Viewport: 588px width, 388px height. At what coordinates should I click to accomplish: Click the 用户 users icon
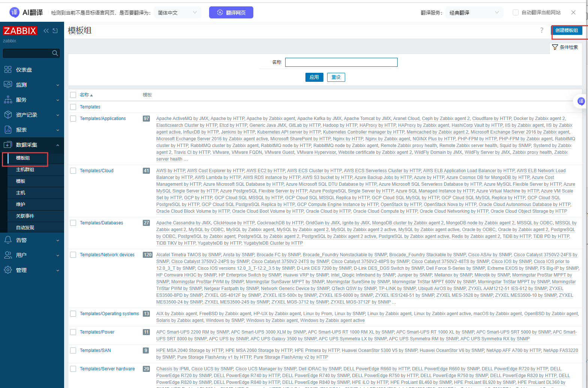(x=8, y=255)
